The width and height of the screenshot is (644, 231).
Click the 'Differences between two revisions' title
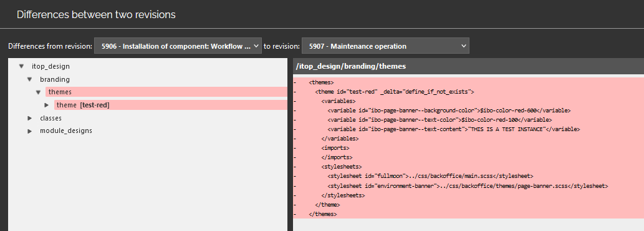click(x=96, y=15)
